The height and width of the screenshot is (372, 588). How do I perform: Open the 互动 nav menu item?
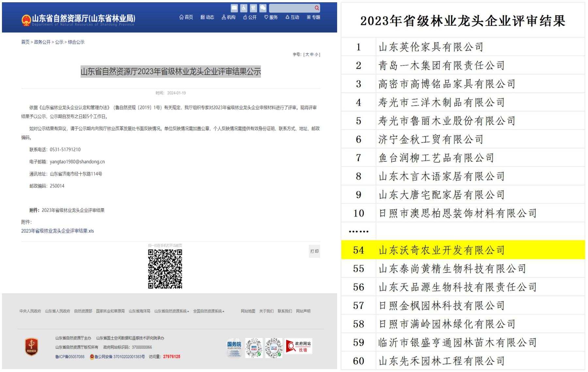pos(292,17)
